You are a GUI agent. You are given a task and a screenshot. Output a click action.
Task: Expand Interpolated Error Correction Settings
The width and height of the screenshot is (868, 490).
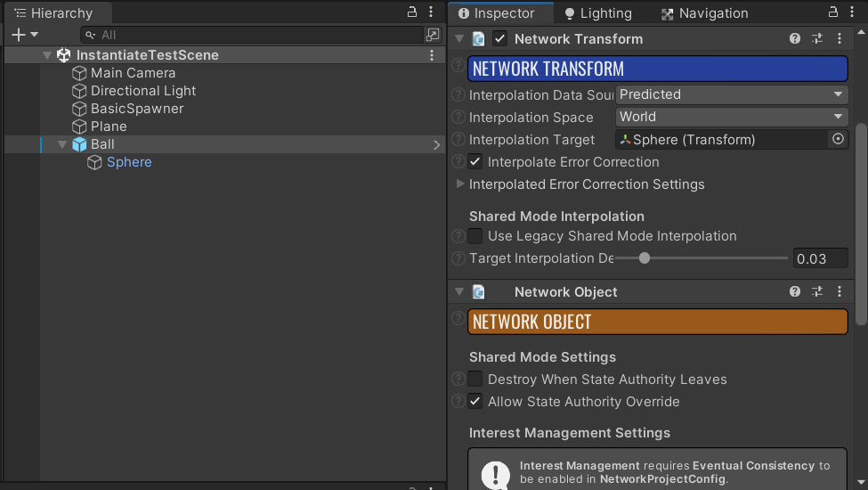[459, 184]
